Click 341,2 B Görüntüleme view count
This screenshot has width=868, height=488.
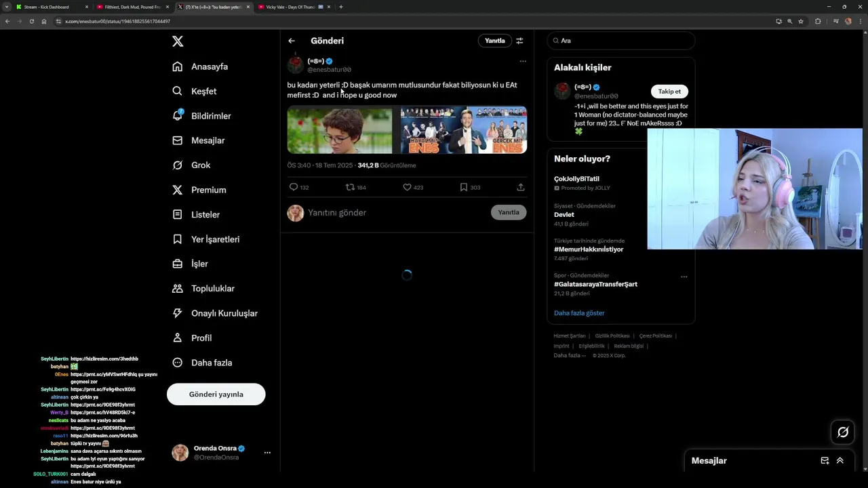pyautogui.click(x=387, y=165)
